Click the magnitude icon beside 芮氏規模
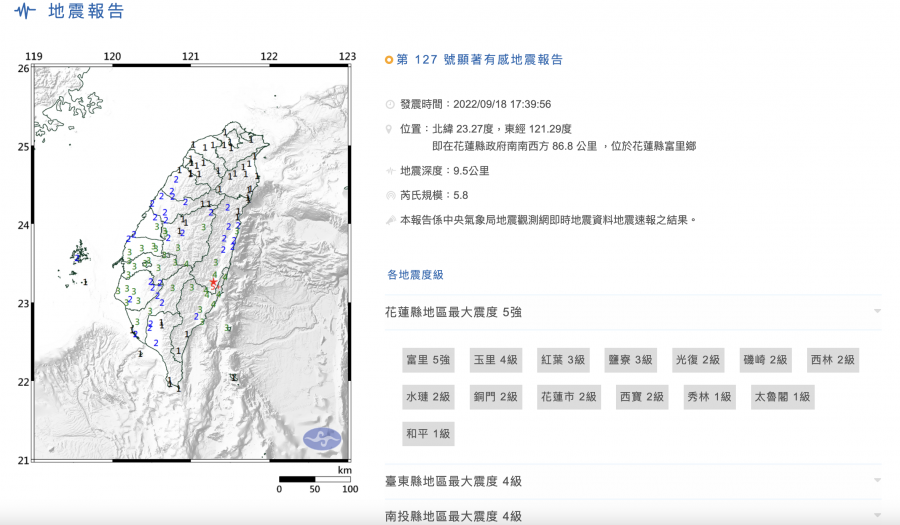 click(390, 196)
